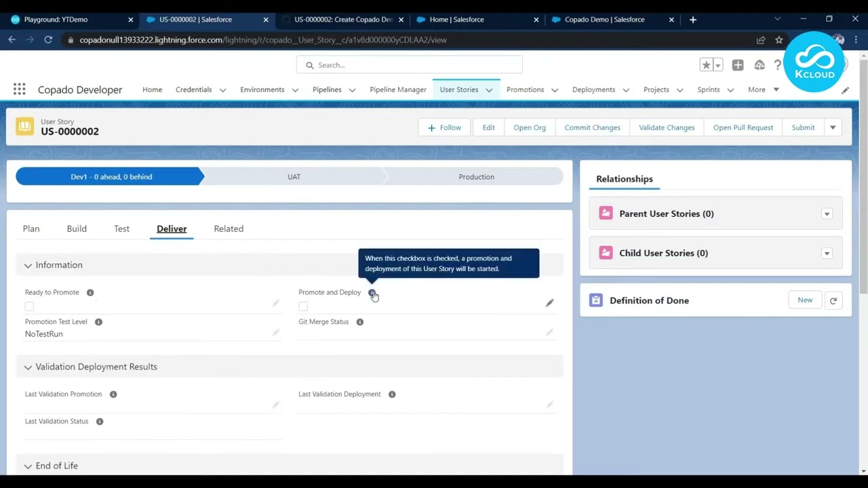Refresh the Definition of Done list

833,300
